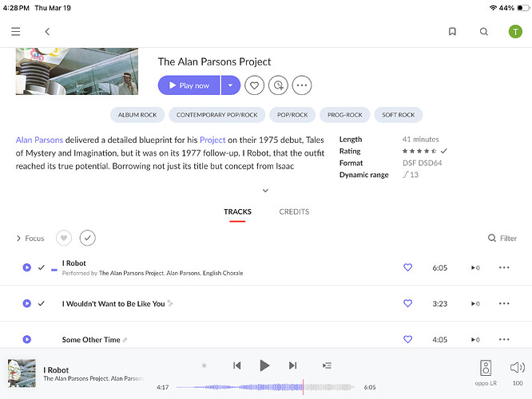Click the Dynamic range value 13

click(x=411, y=175)
